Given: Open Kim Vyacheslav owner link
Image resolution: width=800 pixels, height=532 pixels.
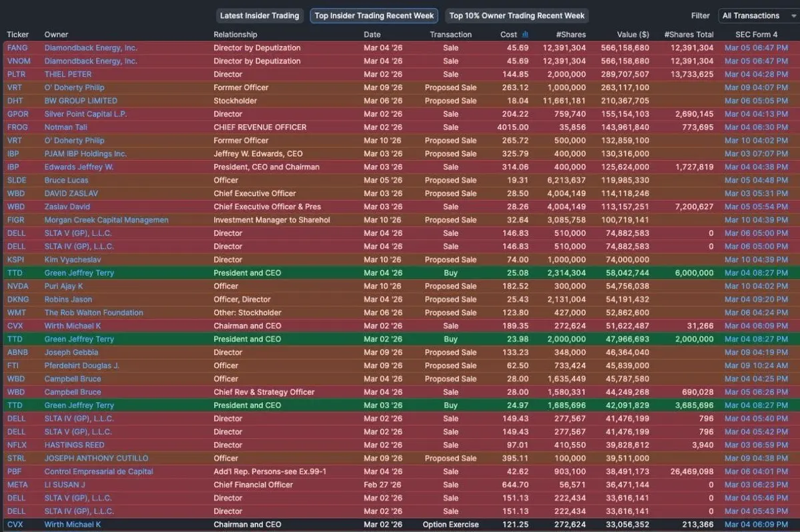Looking at the screenshot, I should pyautogui.click(x=73, y=260).
